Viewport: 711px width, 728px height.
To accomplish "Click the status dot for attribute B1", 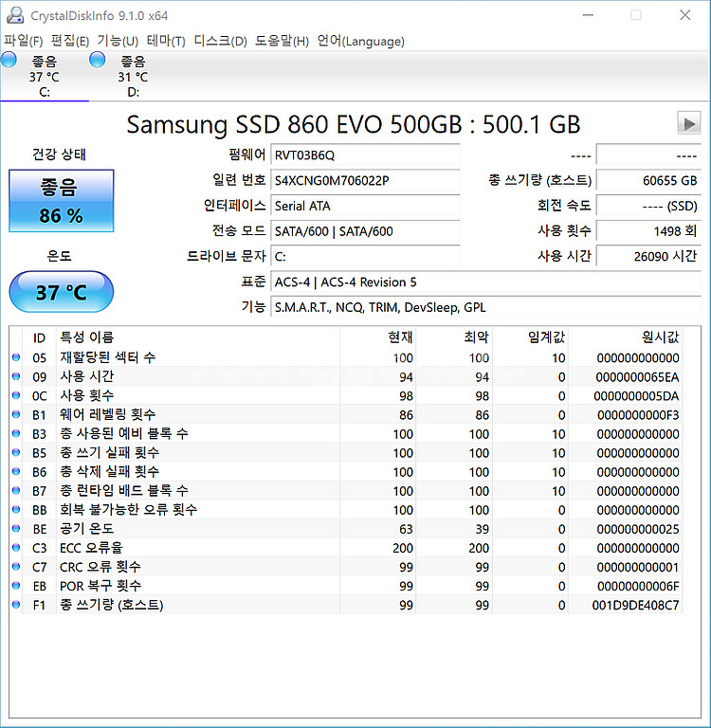I will tap(16, 414).
